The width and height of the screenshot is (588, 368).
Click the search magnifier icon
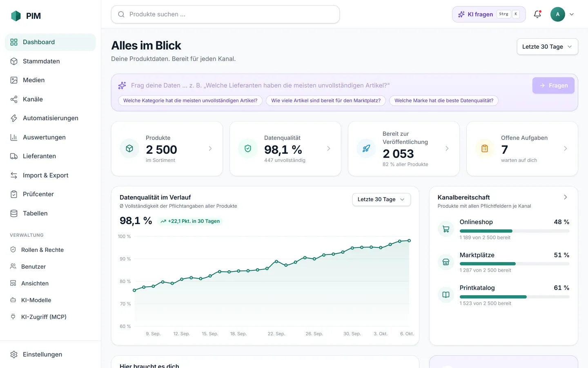pos(121,14)
